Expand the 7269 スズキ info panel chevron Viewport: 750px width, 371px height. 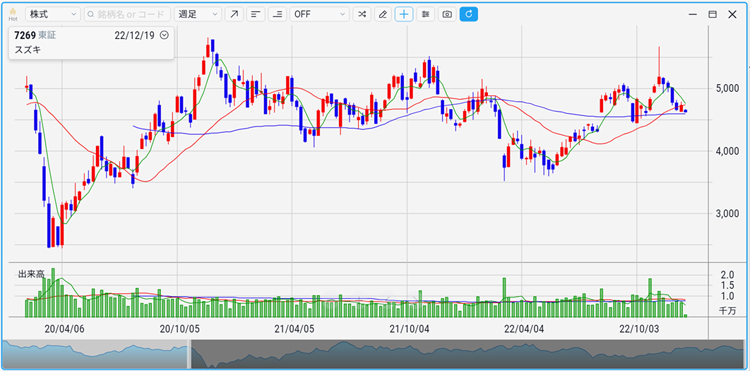164,35
